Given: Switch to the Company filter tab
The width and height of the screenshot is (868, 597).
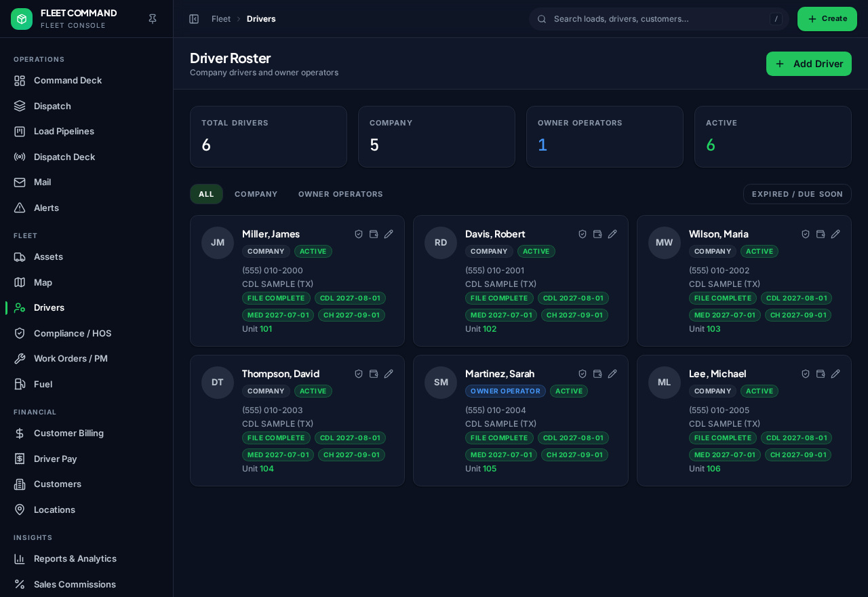Looking at the screenshot, I should pyautogui.click(x=256, y=194).
